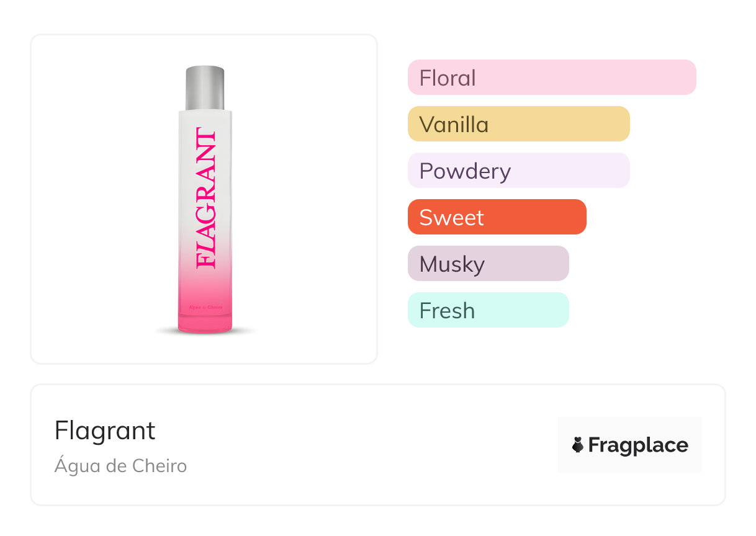Select the Floral accord bar
This screenshot has width=756, height=536.
(551, 78)
